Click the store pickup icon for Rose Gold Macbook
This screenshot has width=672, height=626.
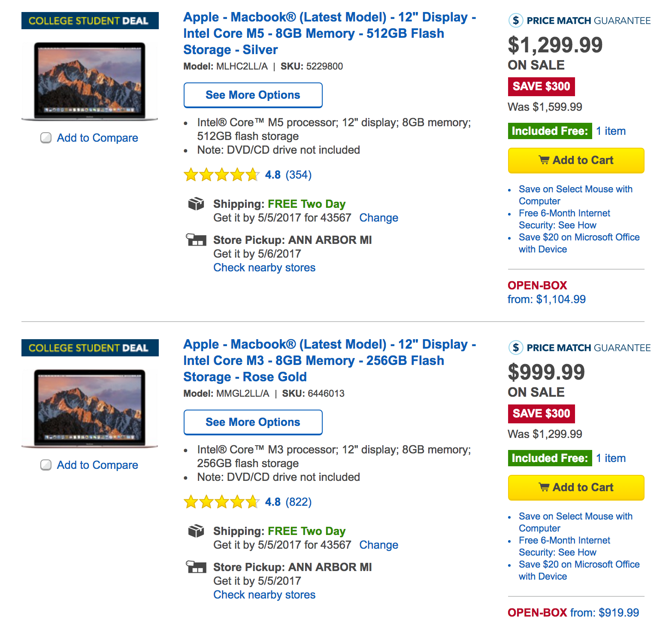(x=196, y=567)
